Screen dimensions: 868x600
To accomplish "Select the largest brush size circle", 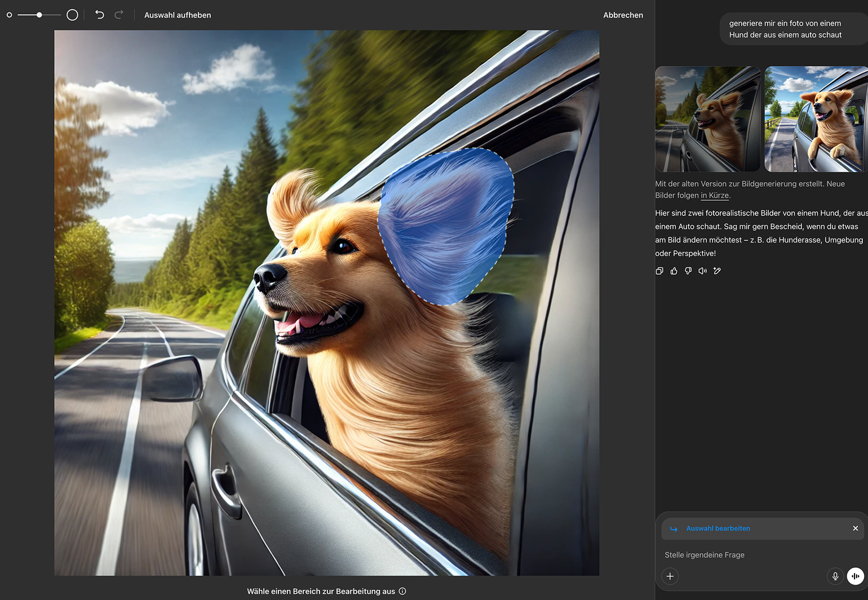I will (x=72, y=15).
